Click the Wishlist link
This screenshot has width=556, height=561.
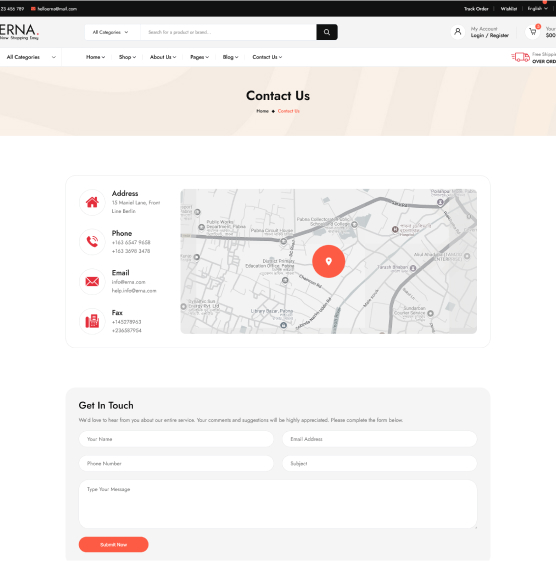tap(508, 9)
